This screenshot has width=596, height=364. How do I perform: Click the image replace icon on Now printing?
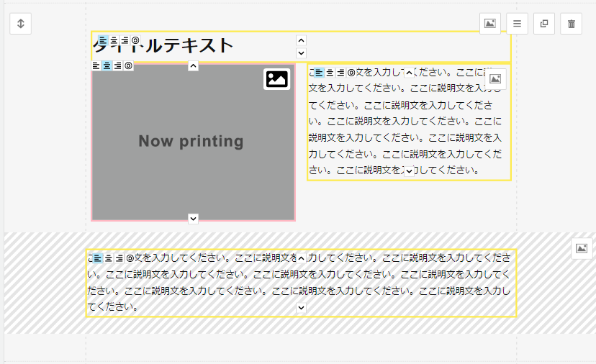pos(277,78)
